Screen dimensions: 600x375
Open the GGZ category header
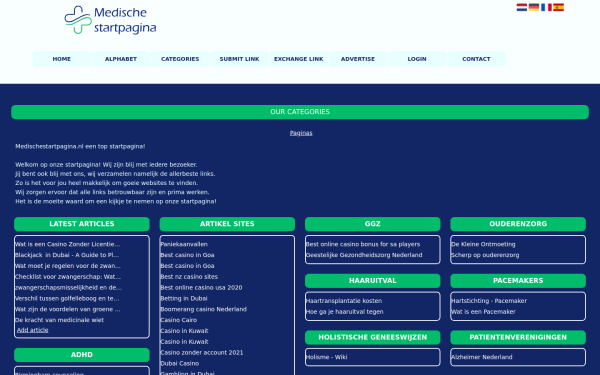click(x=373, y=224)
